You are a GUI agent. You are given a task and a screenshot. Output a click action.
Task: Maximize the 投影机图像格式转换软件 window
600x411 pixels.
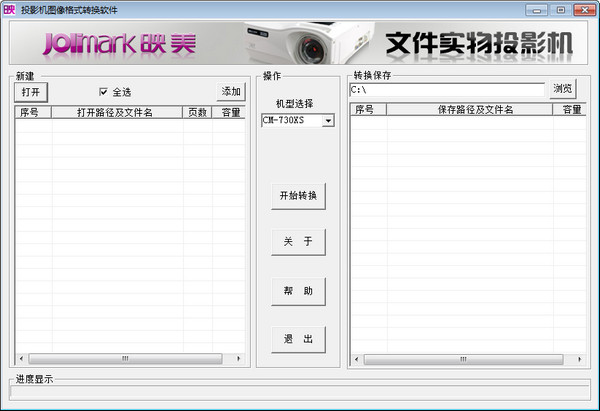561,10
